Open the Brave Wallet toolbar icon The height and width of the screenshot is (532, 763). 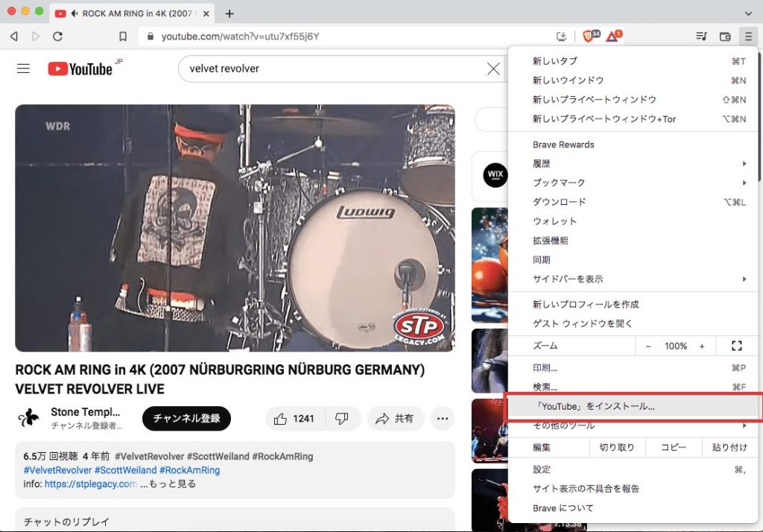725,37
